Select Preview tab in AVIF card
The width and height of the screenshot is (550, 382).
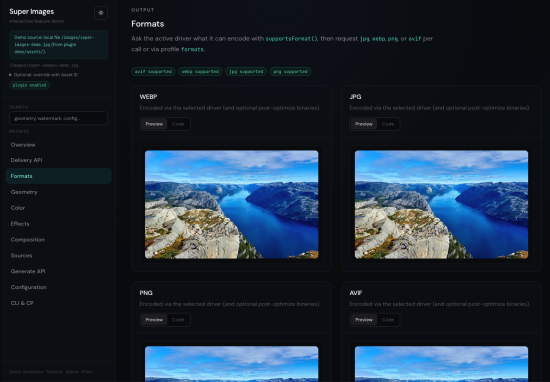coord(364,320)
